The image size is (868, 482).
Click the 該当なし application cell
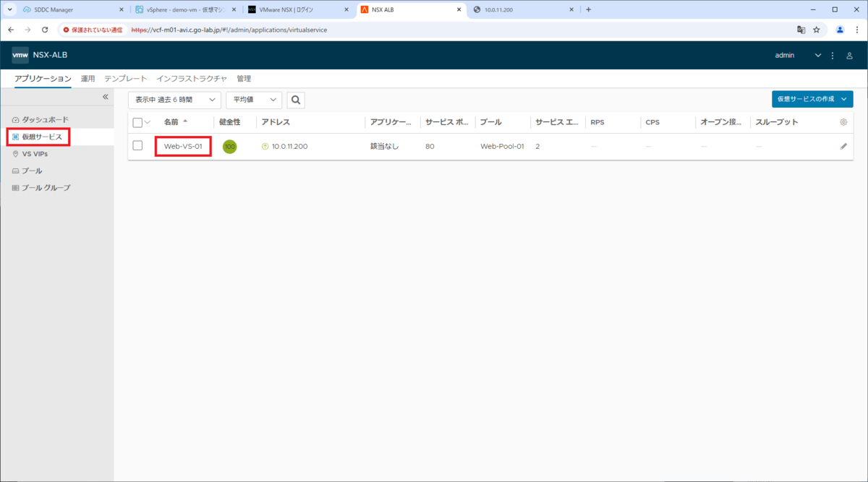384,147
